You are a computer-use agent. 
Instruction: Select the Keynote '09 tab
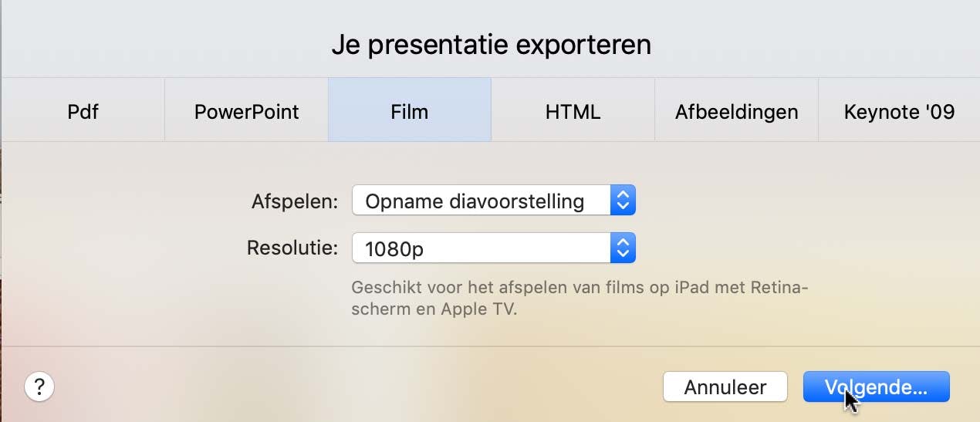pyautogui.click(x=898, y=112)
